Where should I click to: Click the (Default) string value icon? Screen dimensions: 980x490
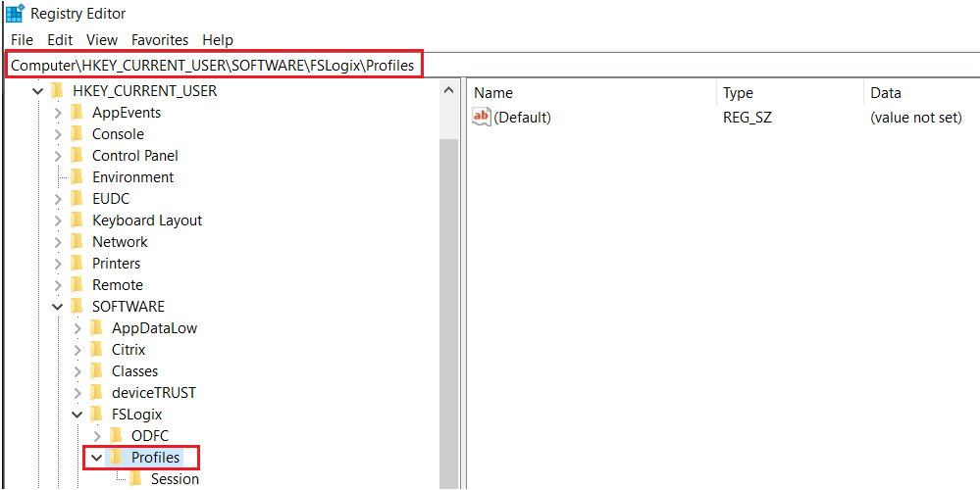click(x=482, y=117)
